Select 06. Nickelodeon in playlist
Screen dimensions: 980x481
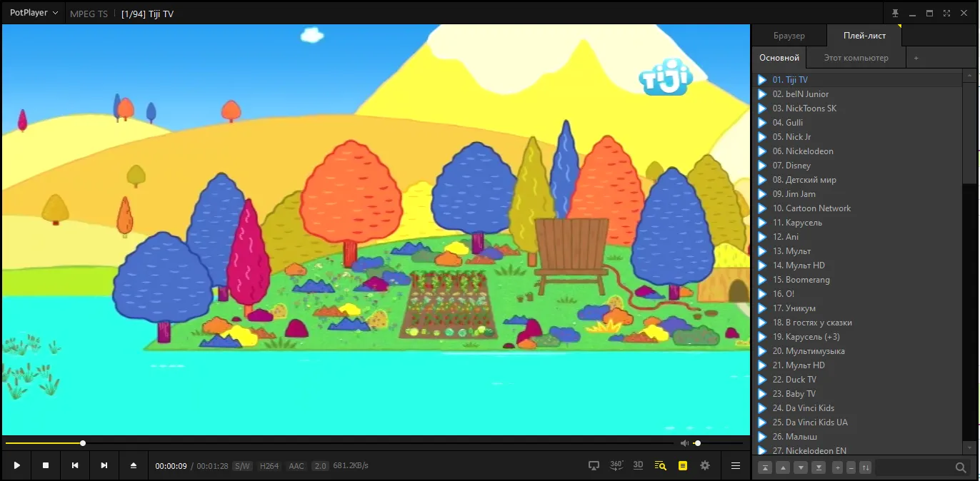(859, 151)
